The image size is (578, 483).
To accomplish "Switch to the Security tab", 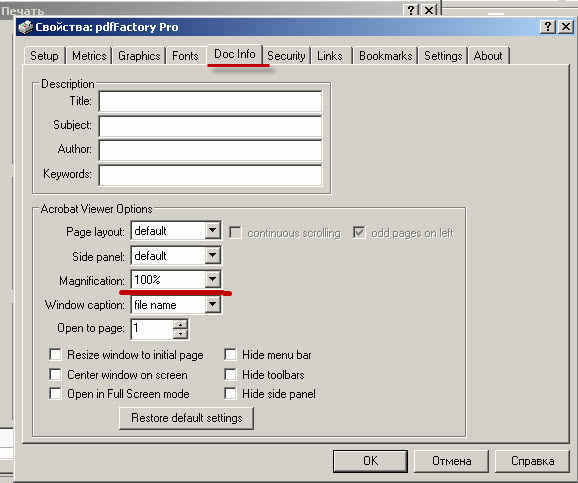I will click(x=286, y=56).
